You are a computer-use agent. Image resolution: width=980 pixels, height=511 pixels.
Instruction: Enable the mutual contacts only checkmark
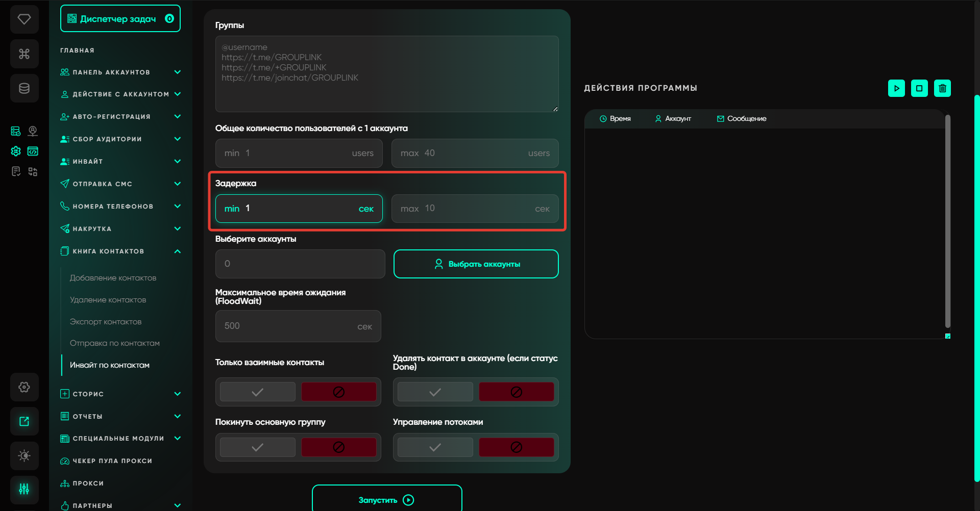(258, 392)
